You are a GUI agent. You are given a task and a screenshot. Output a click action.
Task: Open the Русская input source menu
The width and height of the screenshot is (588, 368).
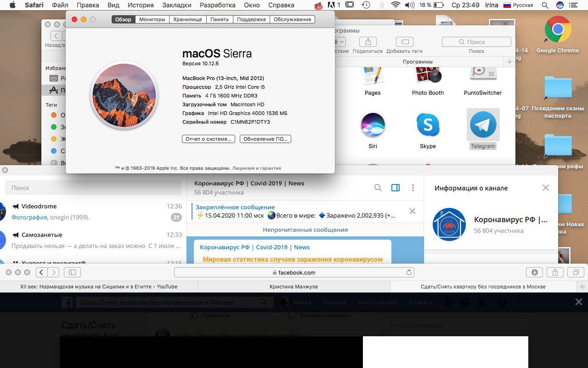coord(519,5)
